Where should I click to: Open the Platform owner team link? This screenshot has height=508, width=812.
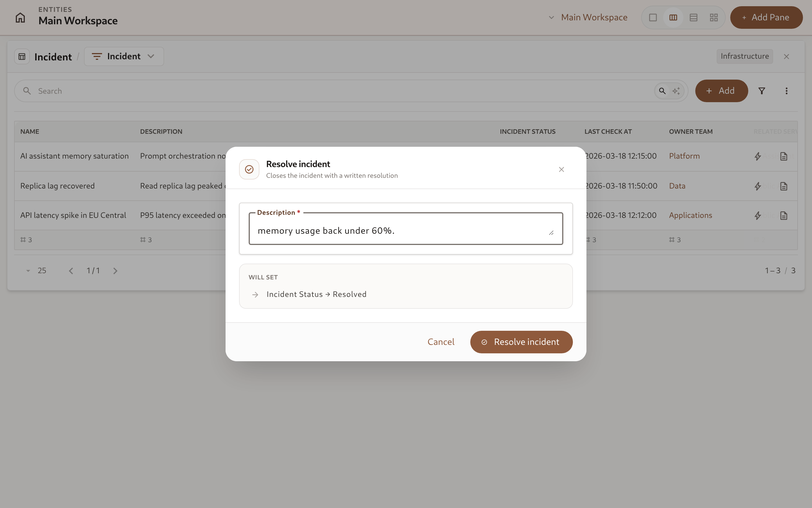[684, 156]
